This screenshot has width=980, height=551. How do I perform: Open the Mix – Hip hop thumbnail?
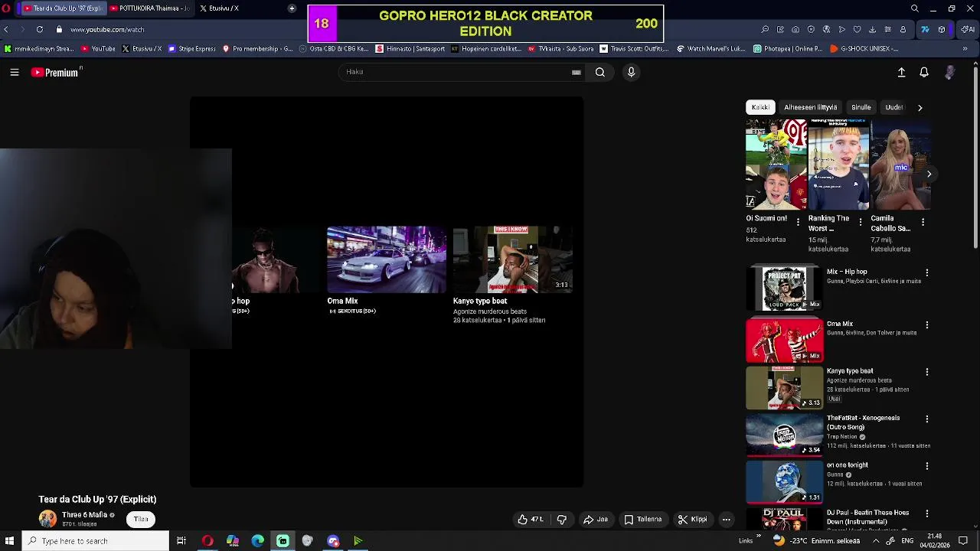(x=784, y=288)
